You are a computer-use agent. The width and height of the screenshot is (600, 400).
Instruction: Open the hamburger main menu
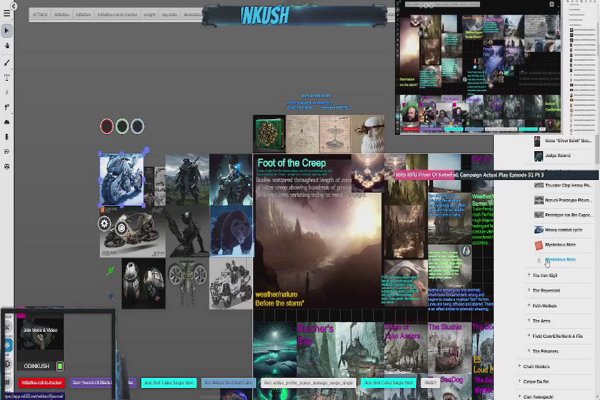[x=7, y=13]
